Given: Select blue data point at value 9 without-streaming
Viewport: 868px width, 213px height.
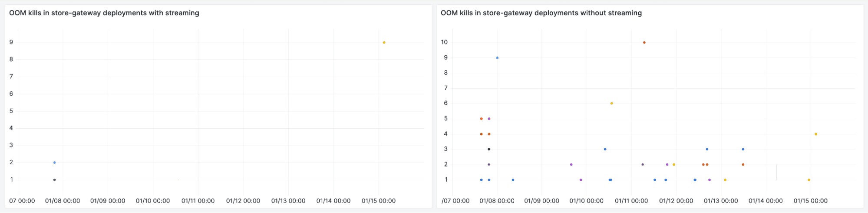Looking at the screenshot, I should 497,58.
